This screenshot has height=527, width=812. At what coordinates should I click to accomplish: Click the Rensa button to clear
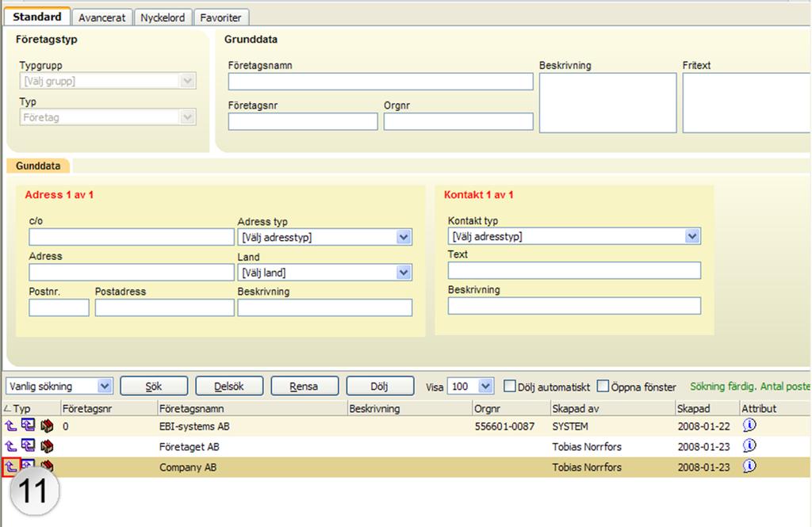[304, 386]
